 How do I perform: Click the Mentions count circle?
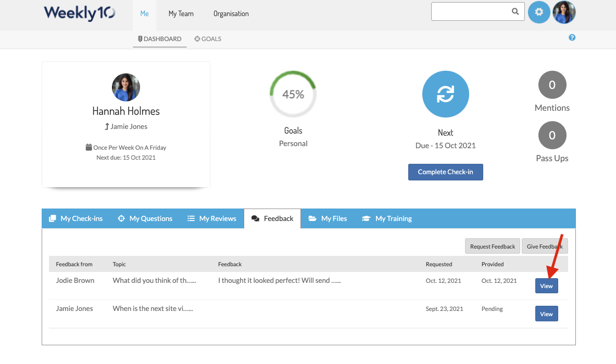[x=552, y=85]
